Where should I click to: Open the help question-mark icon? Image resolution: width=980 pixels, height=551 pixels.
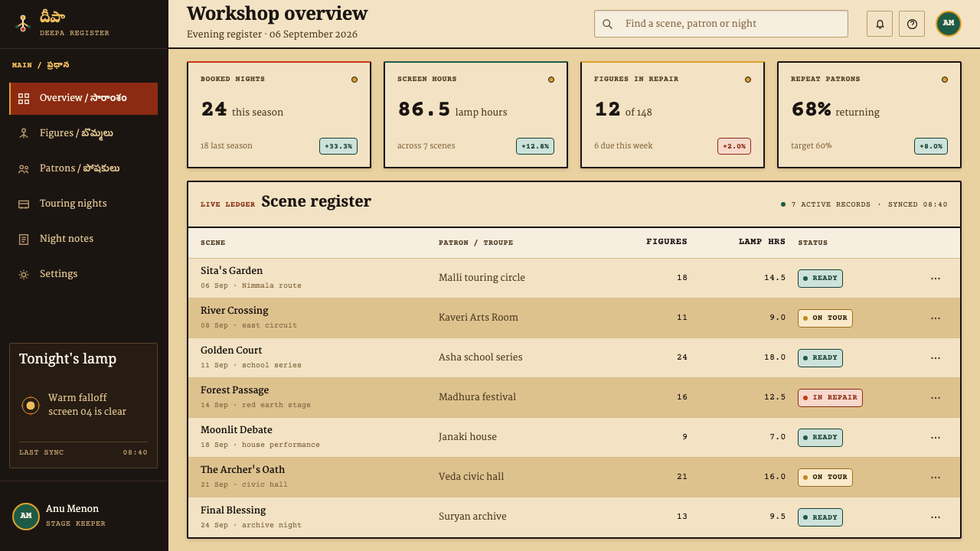(x=912, y=24)
